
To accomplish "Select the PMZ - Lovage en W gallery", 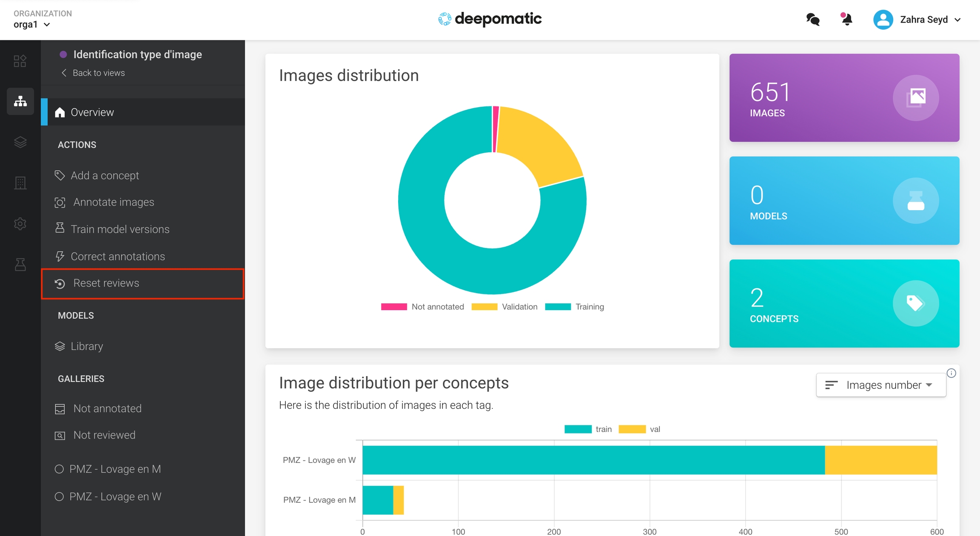I will pos(115,496).
